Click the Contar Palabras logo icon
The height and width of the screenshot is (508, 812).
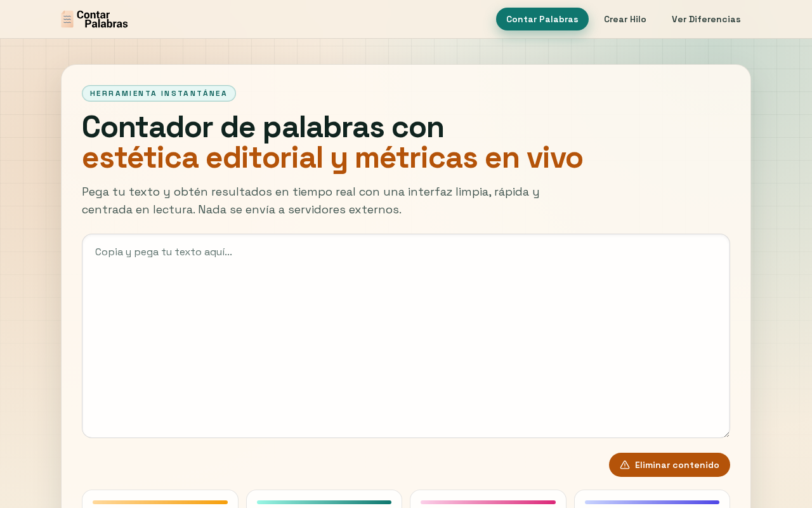point(67,19)
